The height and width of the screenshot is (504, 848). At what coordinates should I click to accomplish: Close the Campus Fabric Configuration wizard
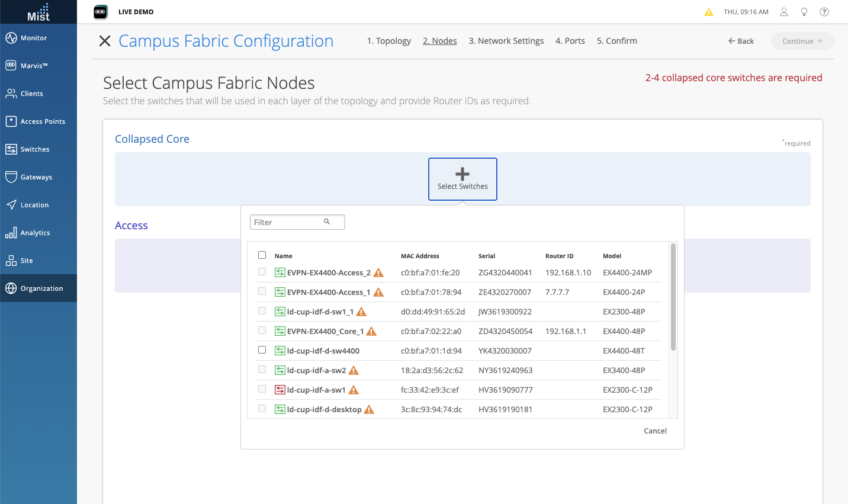(105, 41)
